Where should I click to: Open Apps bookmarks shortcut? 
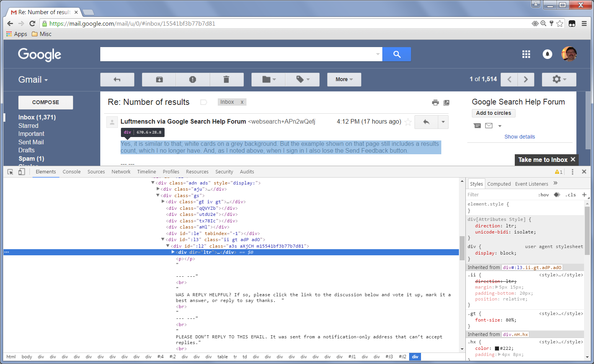pyautogui.click(x=17, y=34)
